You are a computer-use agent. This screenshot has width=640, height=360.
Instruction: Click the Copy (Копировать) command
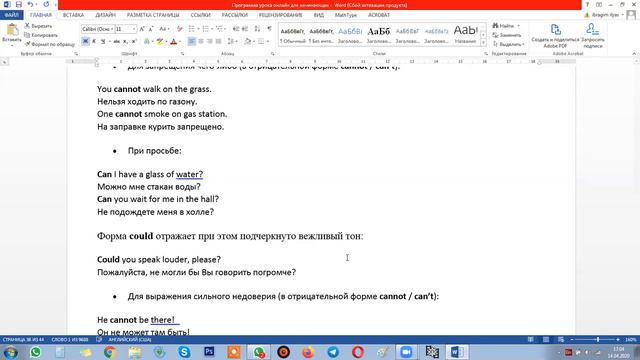coord(41,35)
